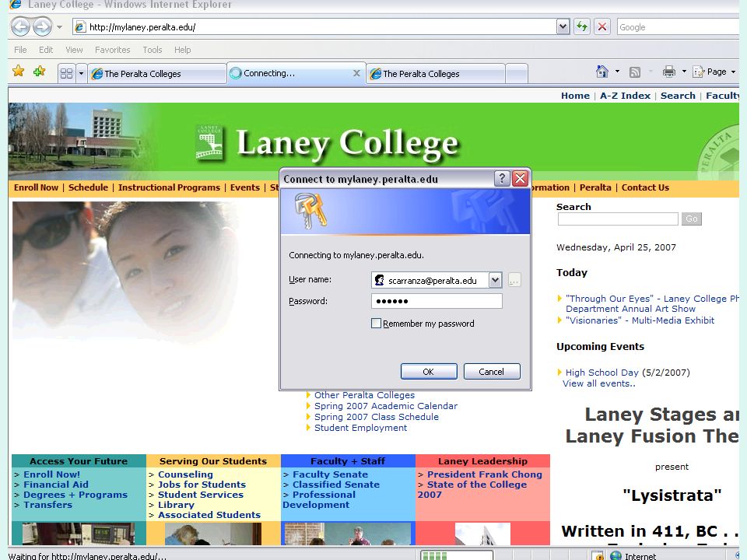Screen dimensions: 747x560
Task: Click the page loading progress bar
Action: pyautogui.click(x=456, y=555)
